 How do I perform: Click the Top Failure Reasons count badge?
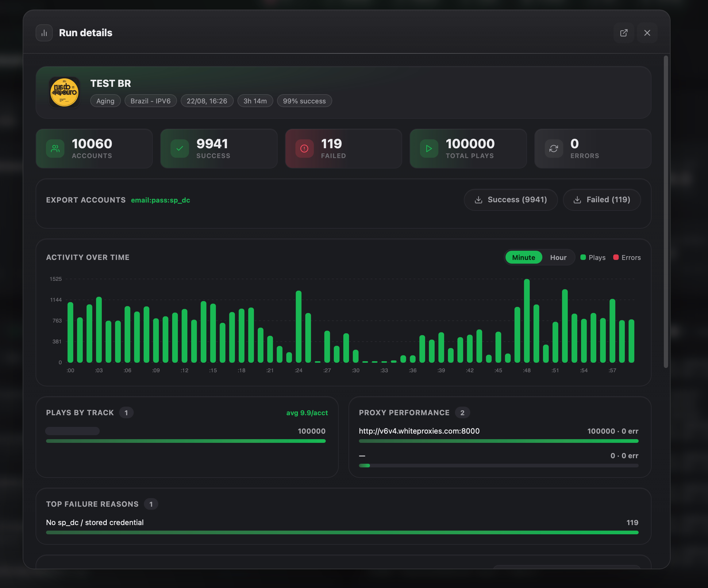click(151, 504)
